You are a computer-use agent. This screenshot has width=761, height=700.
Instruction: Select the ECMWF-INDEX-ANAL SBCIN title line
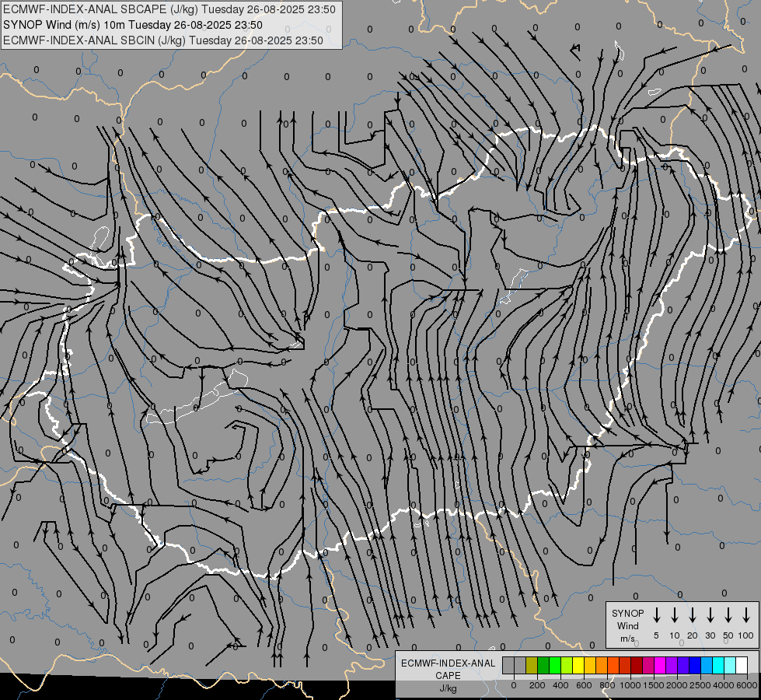tap(163, 40)
